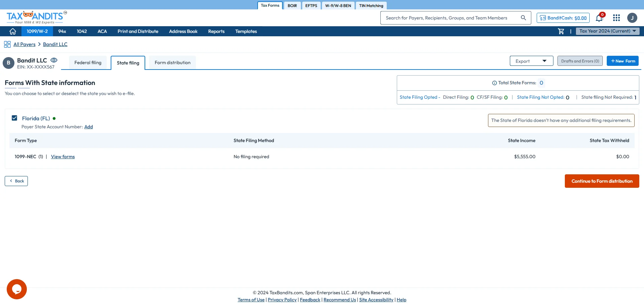Open the shopping cart
This screenshot has width=644, height=306.
[561, 31]
